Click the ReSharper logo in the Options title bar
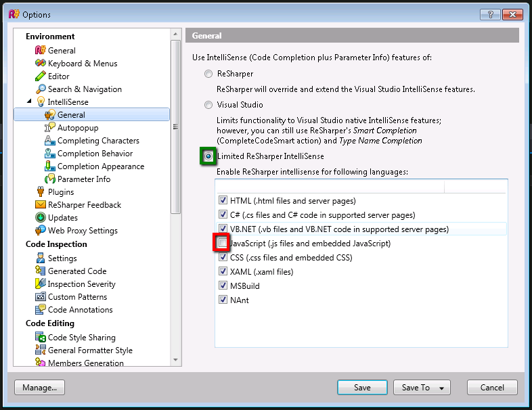Image resolution: width=532 pixels, height=410 pixels. pos(14,14)
